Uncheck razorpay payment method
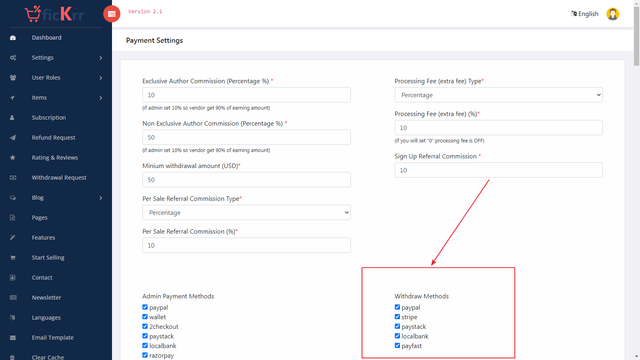Viewport: 640px width, 360px height. coord(145,355)
